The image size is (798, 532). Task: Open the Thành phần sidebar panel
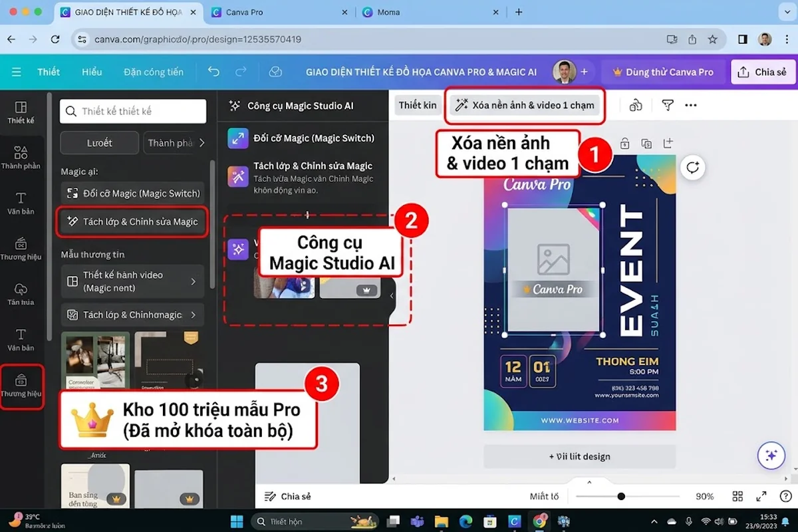[x=21, y=158]
